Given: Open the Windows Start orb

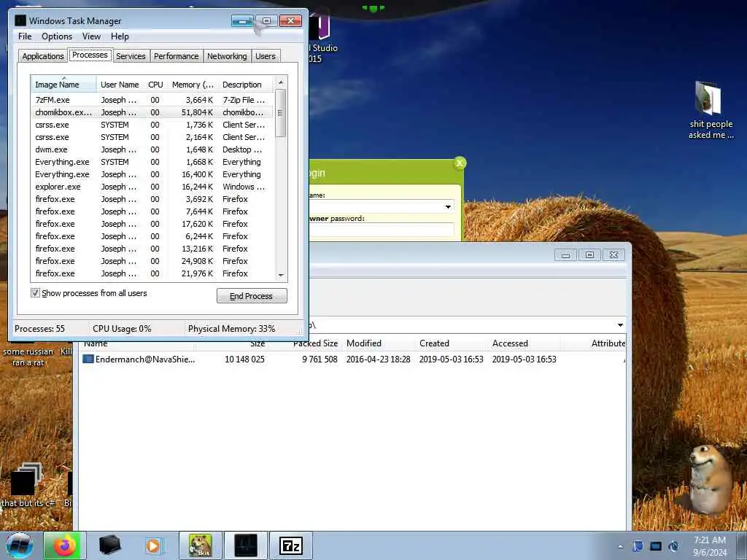Looking at the screenshot, I should [x=20, y=545].
